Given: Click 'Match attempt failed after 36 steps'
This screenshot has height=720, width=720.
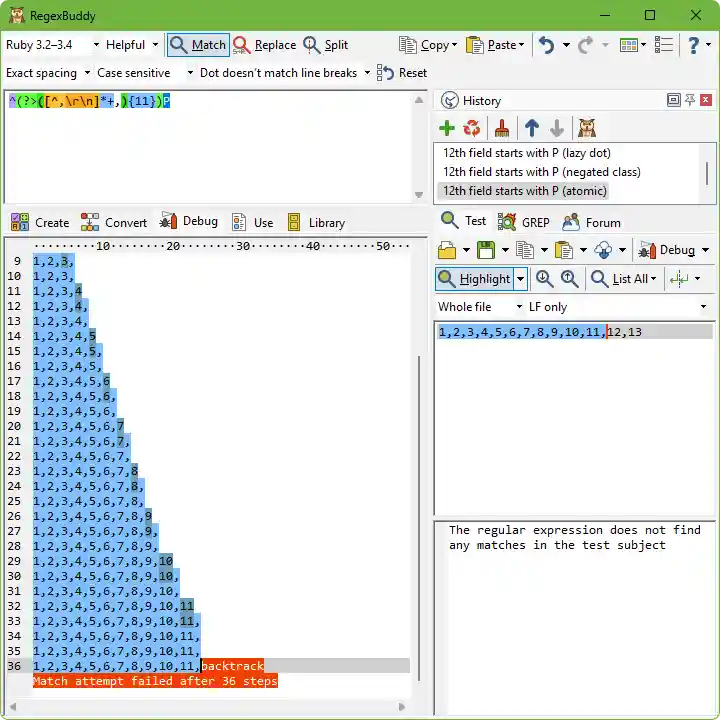Looking at the screenshot, I should click(x=155, y=681).
